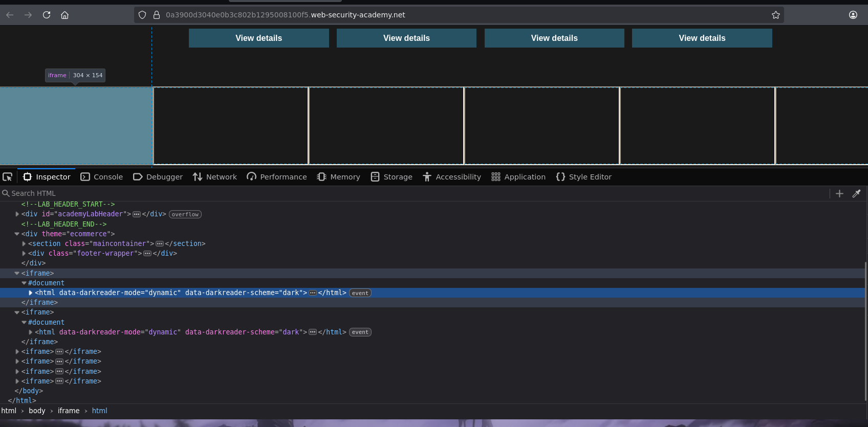The height and width of the screenshot is (427, 868).
Task: Select the LAB_HEADER_END comment
Action: click(x=64, y=224)
